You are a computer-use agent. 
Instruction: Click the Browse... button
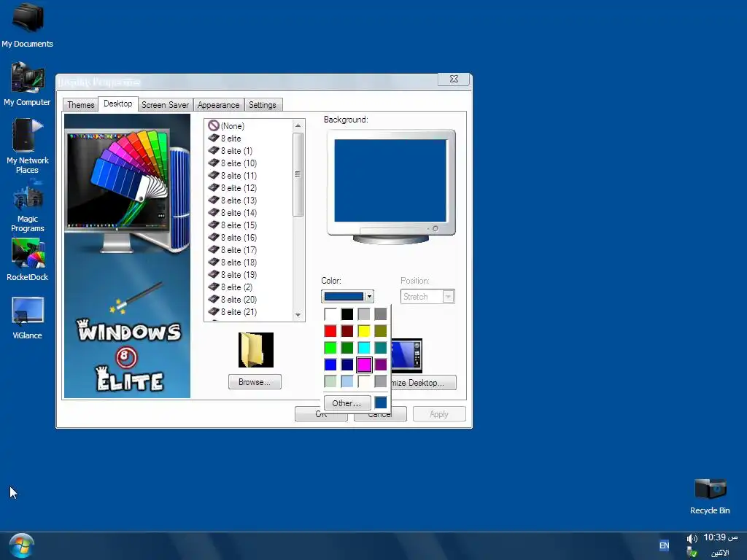pos(255,382)
